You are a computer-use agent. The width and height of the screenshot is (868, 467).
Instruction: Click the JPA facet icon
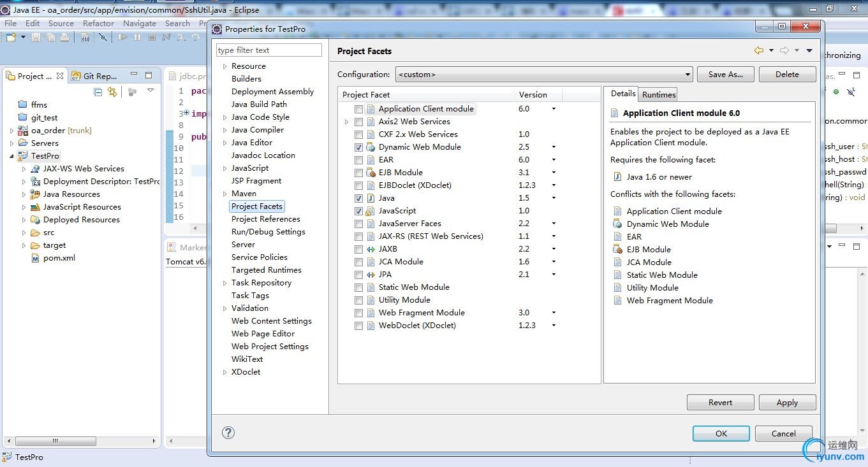371,275
